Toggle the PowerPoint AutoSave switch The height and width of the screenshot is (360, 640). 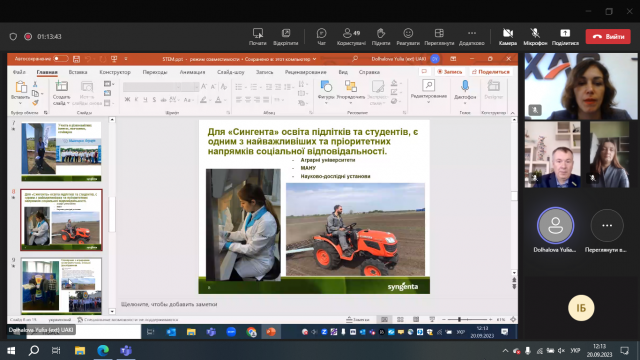[x=60, y=59]
